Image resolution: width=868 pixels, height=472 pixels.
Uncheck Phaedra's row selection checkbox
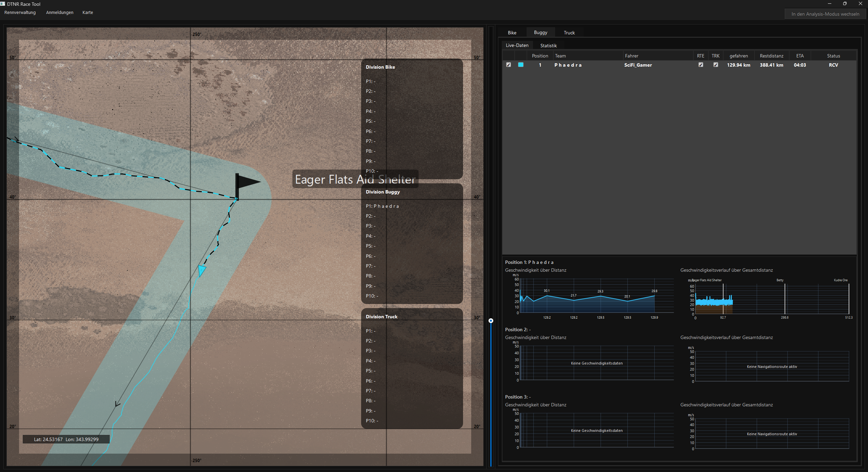(x=508, y=65)
